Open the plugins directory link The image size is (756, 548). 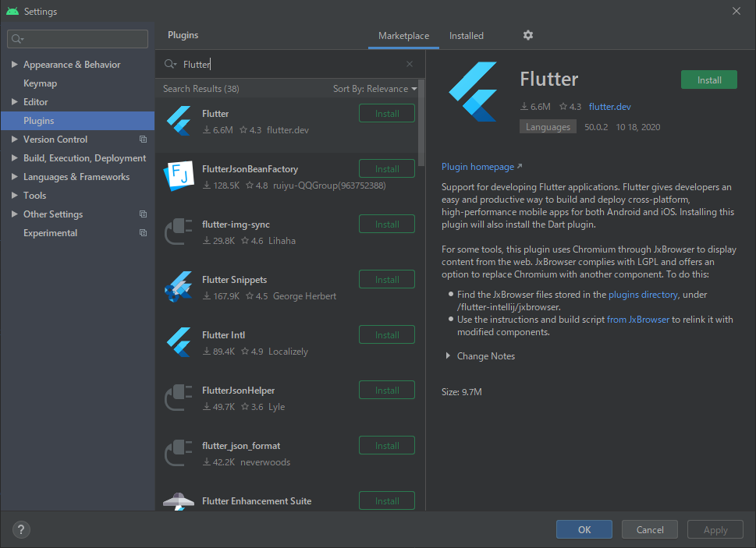[643, 294]
